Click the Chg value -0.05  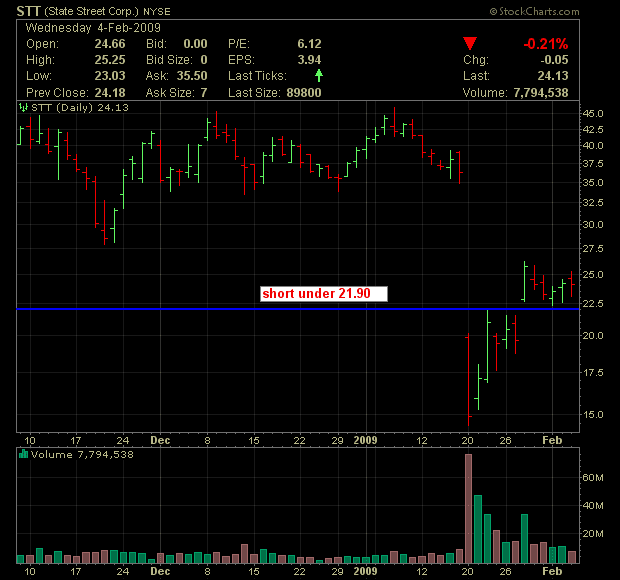[554, 60]
